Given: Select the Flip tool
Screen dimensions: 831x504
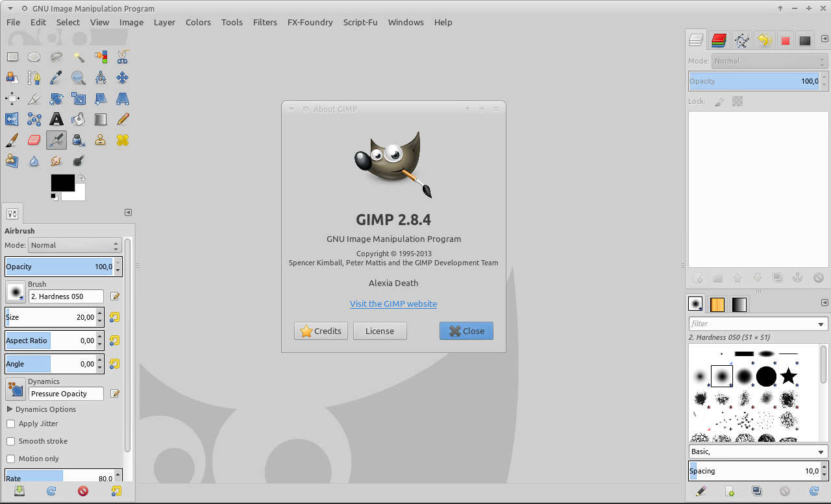Looking at the screenshot, I should point(12,119).
